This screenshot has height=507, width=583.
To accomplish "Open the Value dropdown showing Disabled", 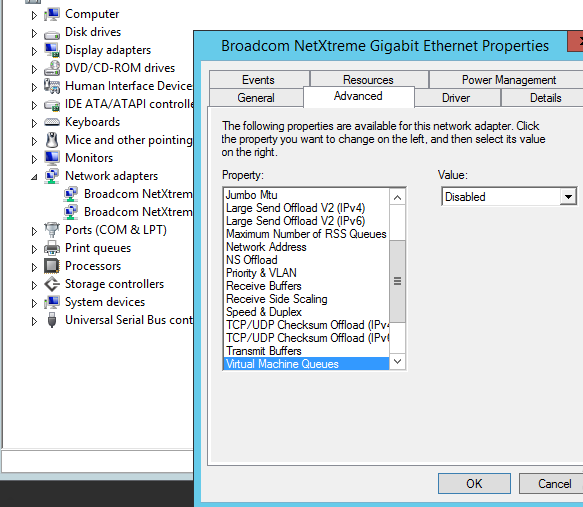I will (x=568, y=197).
